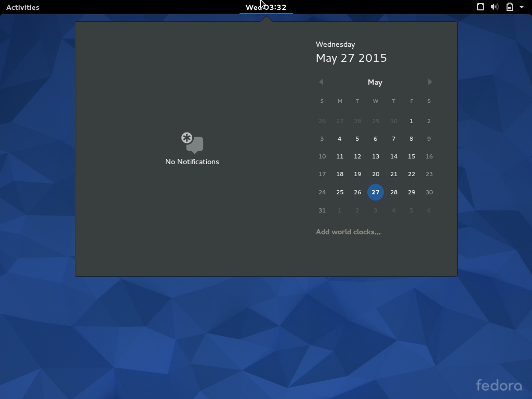
Task: Choose May 15 in the calendar
Action: point(411,156)
